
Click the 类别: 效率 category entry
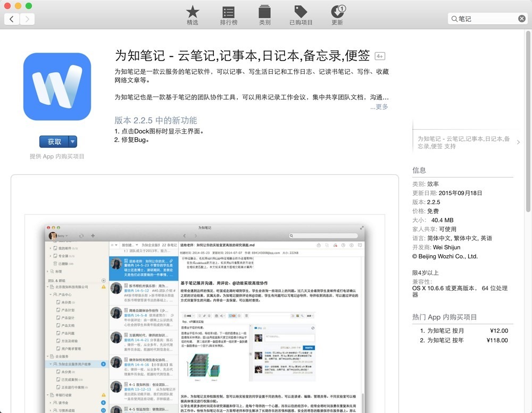[x=426, y=184]
